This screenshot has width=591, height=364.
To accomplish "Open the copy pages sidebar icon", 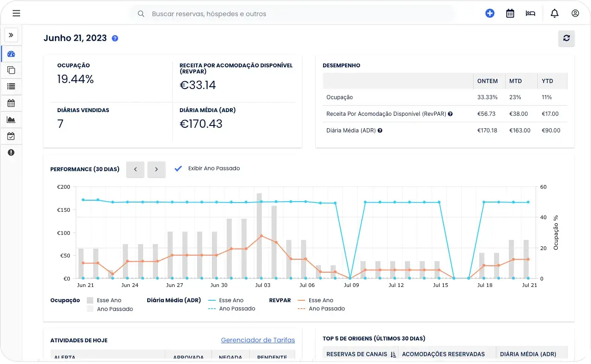I will pyautogui.click(x=11, y=70).
